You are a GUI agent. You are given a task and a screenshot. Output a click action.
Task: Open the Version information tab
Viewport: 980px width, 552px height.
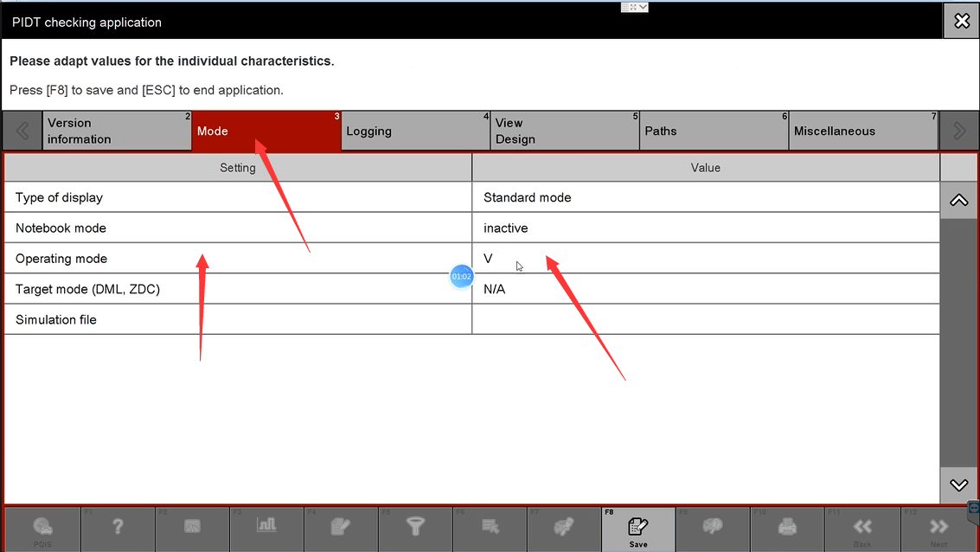[117, 132]
